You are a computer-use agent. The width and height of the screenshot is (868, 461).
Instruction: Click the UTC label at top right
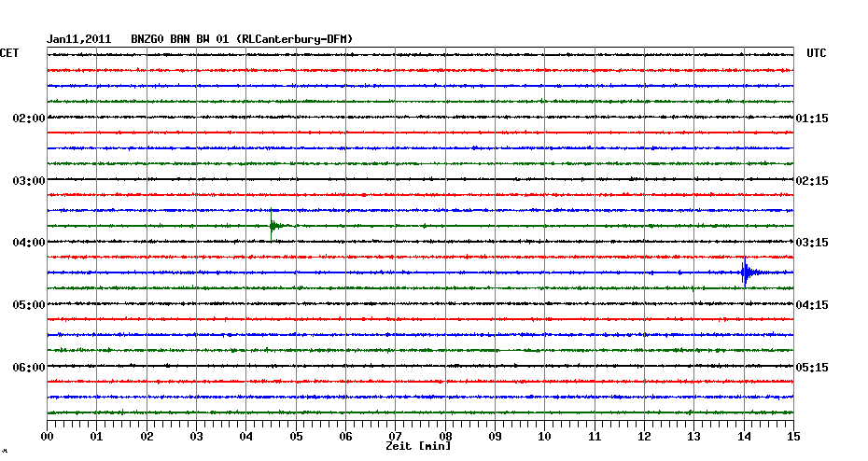pos(816,54)
